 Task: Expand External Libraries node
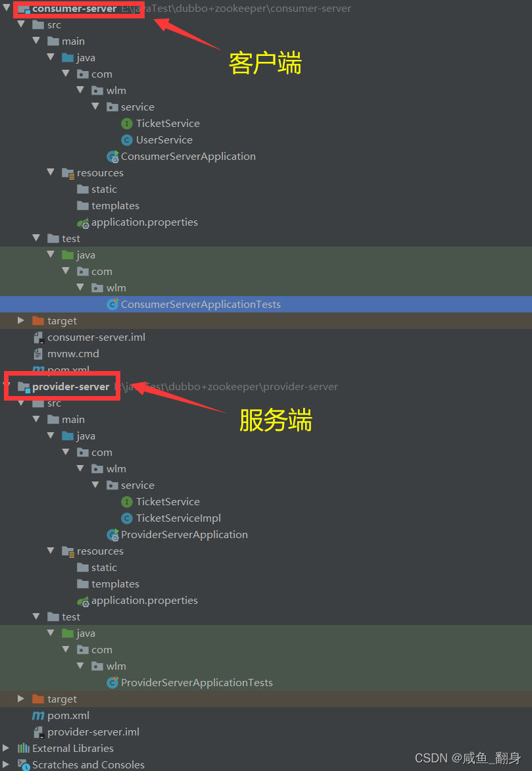(6, 748)
